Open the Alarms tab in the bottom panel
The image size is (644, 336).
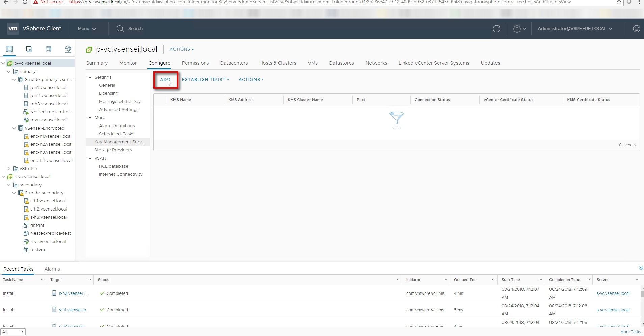point(52,269)
